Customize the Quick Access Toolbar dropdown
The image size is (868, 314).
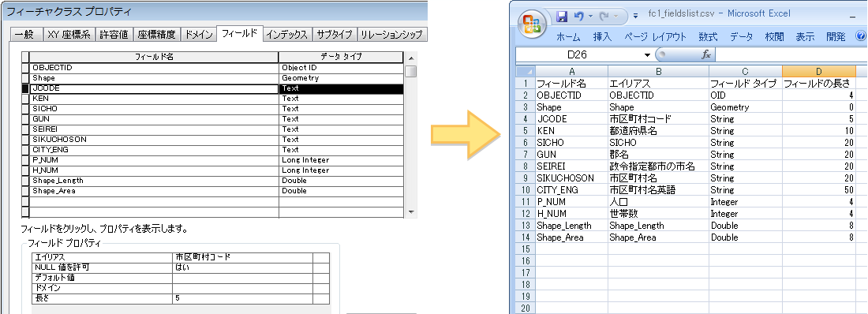pos(635,17)
